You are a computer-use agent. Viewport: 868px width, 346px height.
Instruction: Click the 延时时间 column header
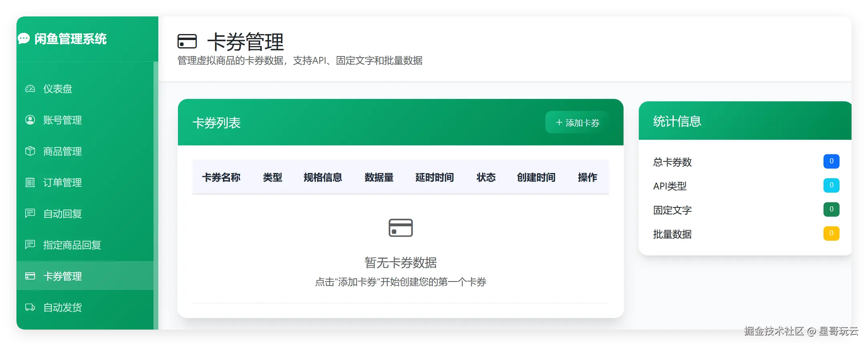435,177
